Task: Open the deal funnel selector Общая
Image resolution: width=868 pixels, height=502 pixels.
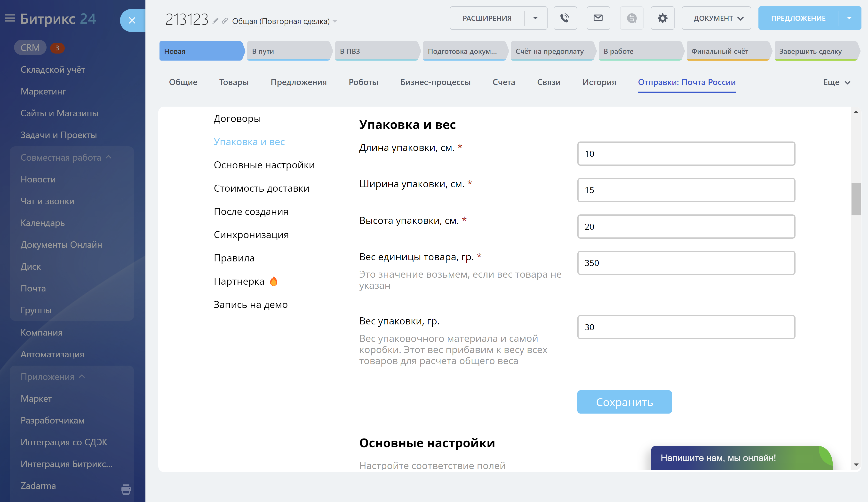Action: tap(284, 21)
